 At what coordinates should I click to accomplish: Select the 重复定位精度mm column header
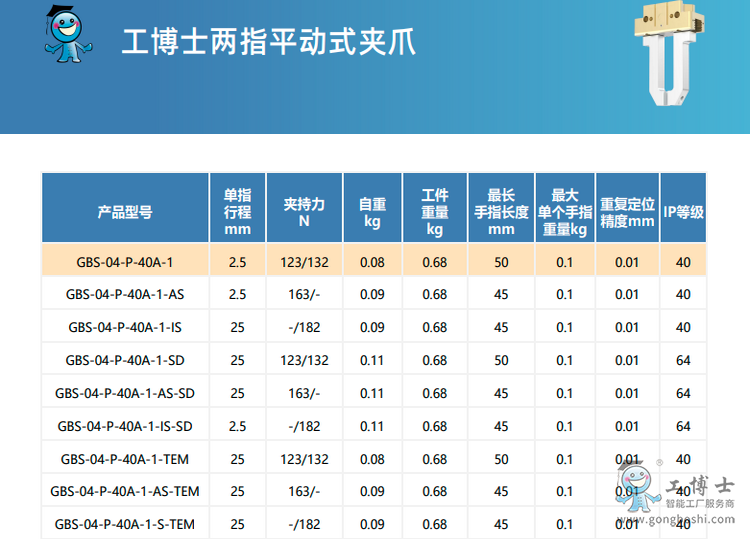(x=627, y=212)
